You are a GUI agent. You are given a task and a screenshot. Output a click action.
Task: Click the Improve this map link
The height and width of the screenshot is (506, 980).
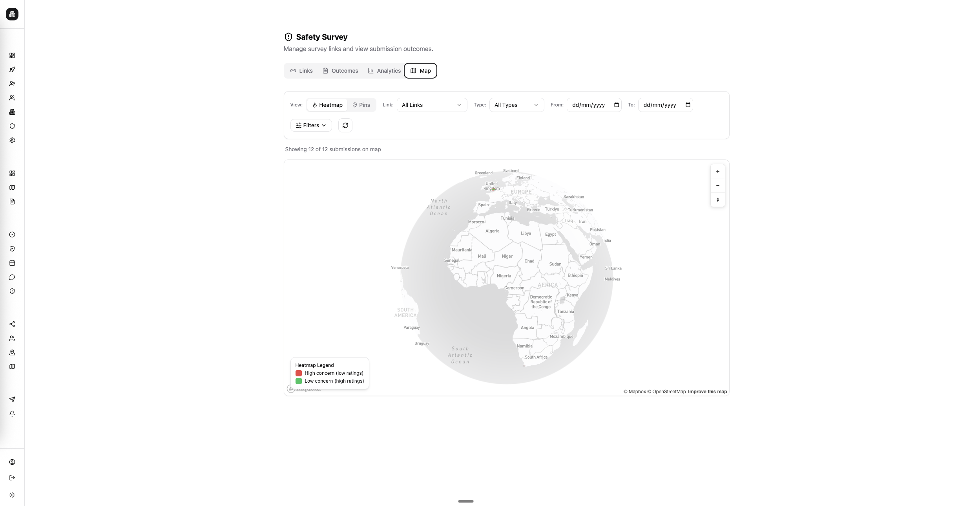pos(707,391)
